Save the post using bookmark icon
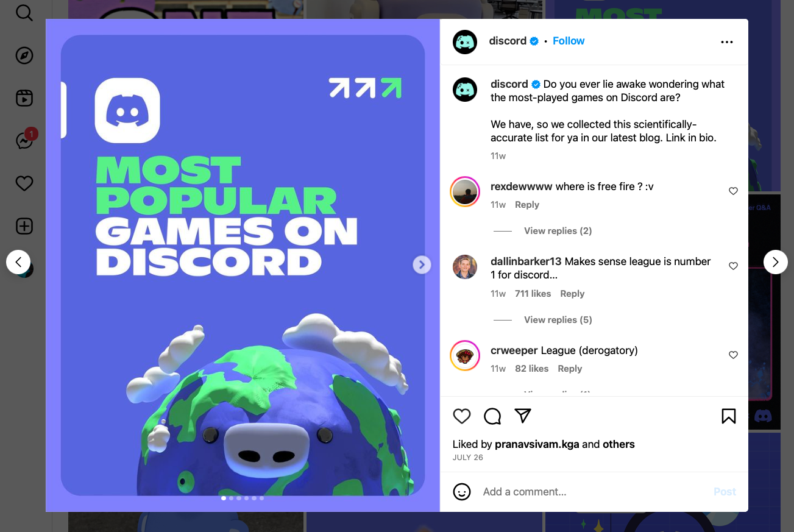Viewport: 794px width, 532px height. [729, 416]
